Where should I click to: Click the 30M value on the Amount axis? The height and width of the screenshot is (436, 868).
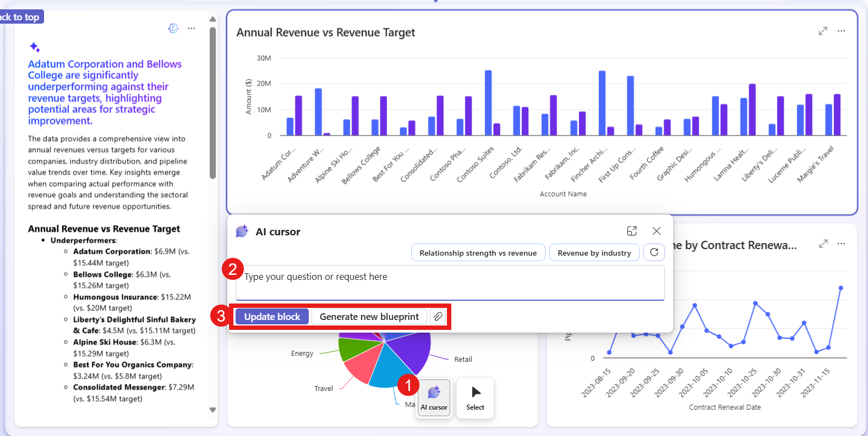264,58
